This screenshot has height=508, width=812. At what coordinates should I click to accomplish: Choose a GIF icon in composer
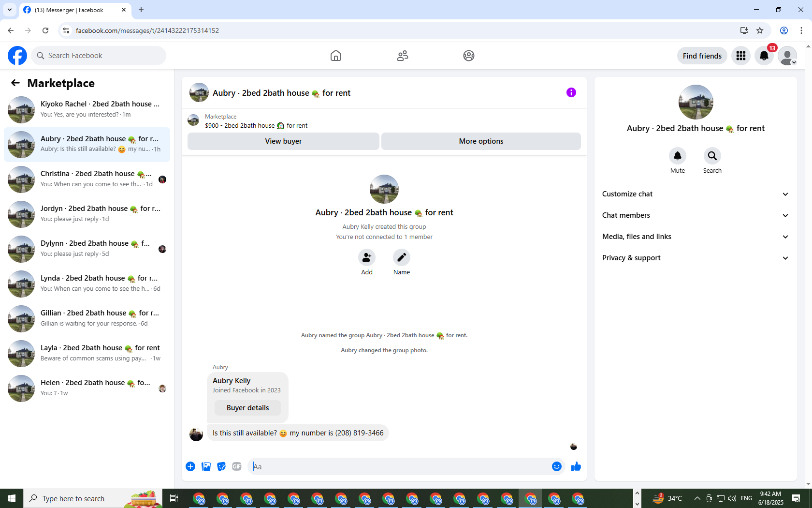pos(237,466)
